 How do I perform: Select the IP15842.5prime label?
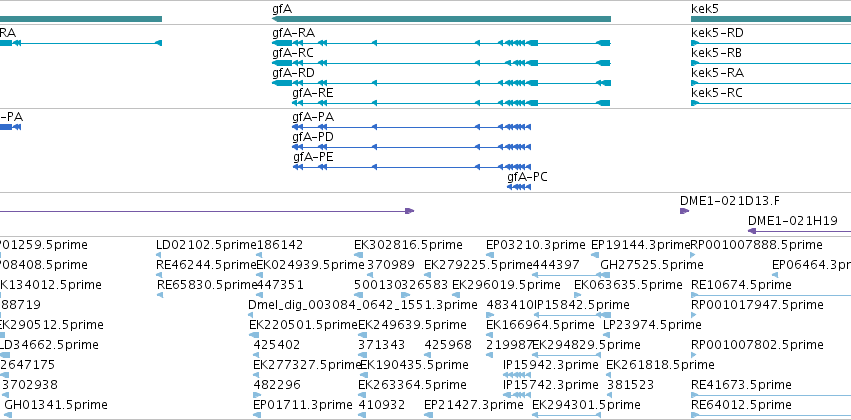[582, 305]
